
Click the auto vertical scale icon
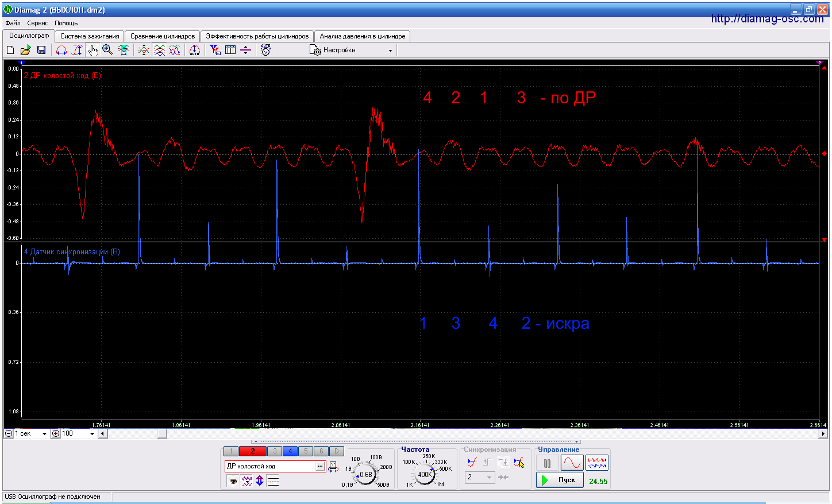(x=195, y=51)
